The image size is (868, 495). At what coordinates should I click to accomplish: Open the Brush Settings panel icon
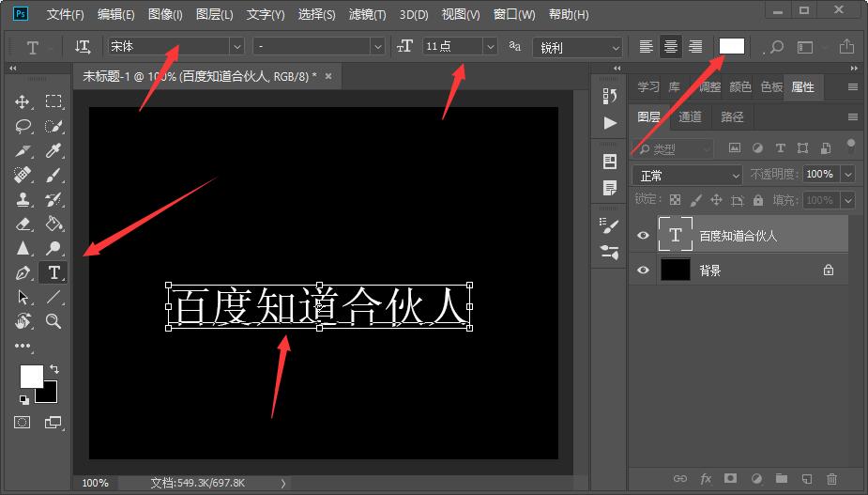click(610, 225)
